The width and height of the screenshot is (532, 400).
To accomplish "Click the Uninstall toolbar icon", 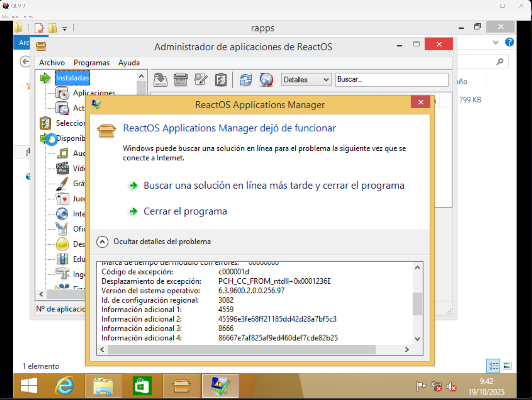I will click(181, 80).
